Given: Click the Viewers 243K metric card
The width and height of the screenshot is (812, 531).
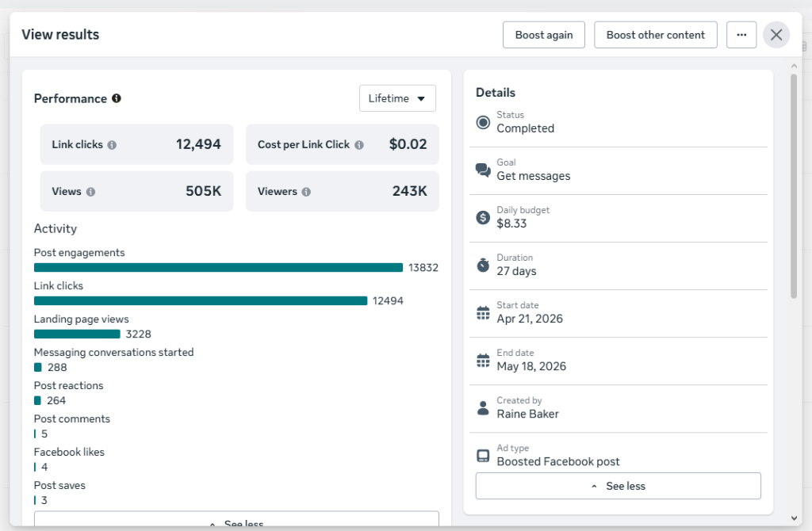Looking at the screenshot, I should coord(343,192).
